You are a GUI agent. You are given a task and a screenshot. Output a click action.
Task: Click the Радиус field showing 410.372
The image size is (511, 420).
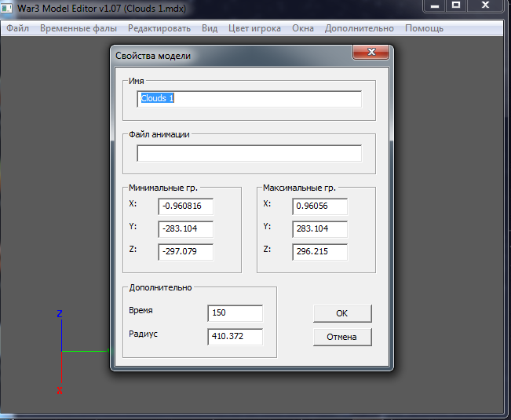click(235, 337)
